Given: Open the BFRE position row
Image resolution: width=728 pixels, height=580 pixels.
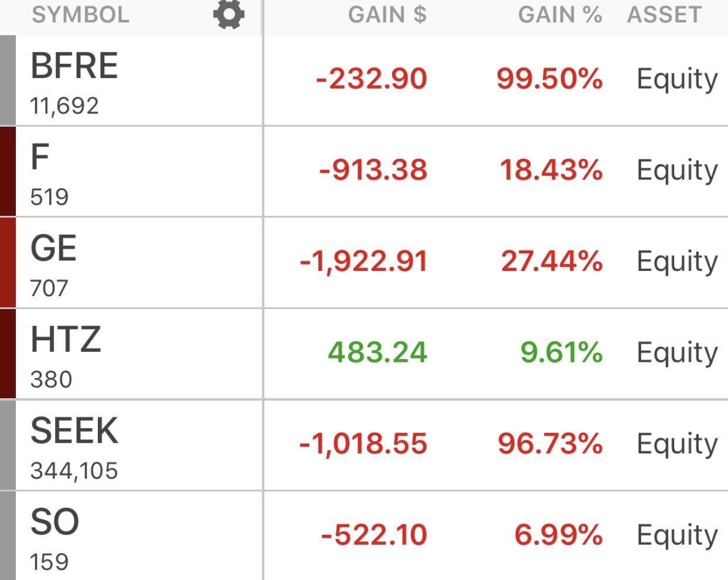Looking at the screenshot, I should pyautogui.click(x=364, y=80).
